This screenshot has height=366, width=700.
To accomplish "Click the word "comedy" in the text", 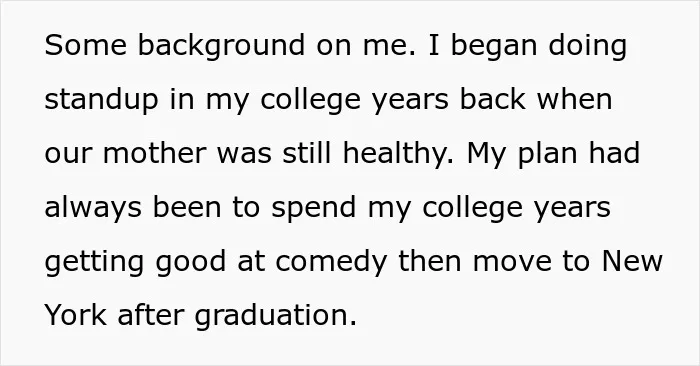I will click(331, 263).
